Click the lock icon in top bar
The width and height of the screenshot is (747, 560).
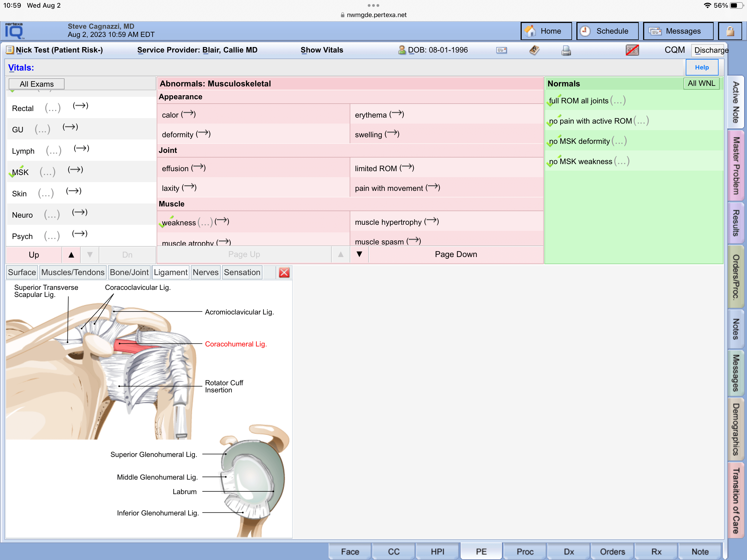tap(730, 31)
